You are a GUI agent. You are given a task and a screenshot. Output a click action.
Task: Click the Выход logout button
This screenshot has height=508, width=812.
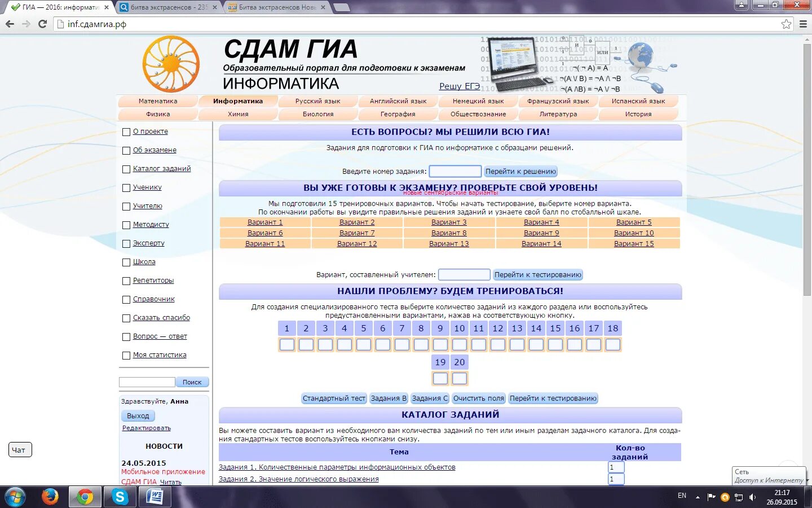click(x=138, y=416)
